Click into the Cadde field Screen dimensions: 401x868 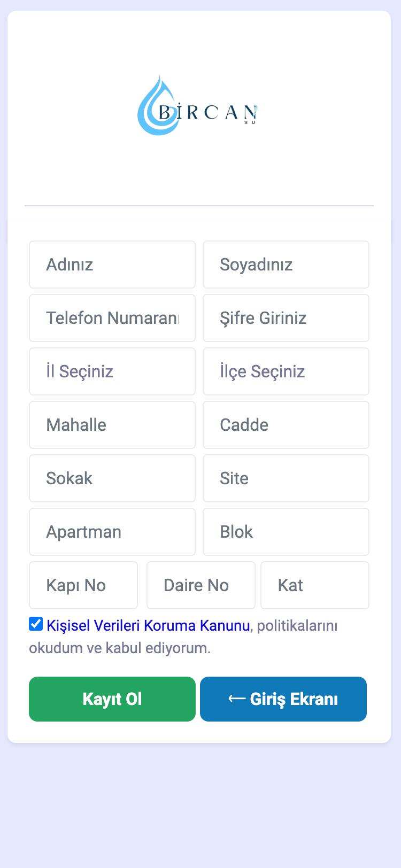tap(286, 425)
